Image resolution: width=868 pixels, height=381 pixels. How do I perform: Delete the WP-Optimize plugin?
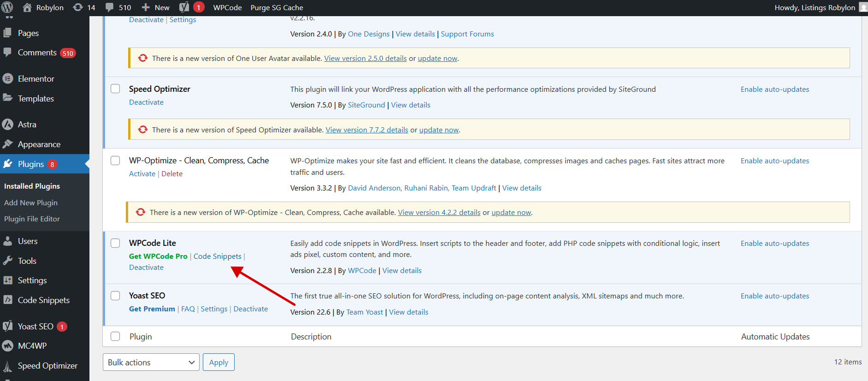[172, 173]
